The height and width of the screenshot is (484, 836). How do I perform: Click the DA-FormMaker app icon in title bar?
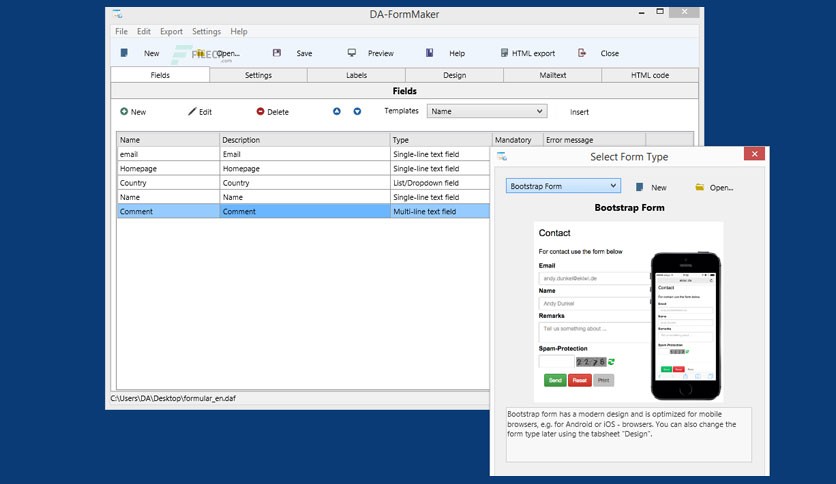(x=117, y=14)
